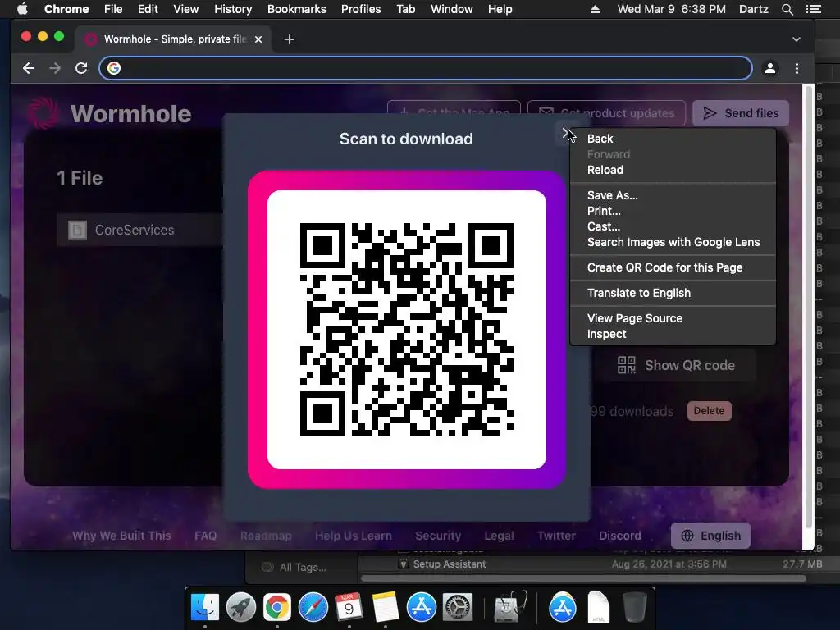Viewport: 840px width, 630px height.
Task: Reload the page with the toolbar icon
Action: coord(81,68)
